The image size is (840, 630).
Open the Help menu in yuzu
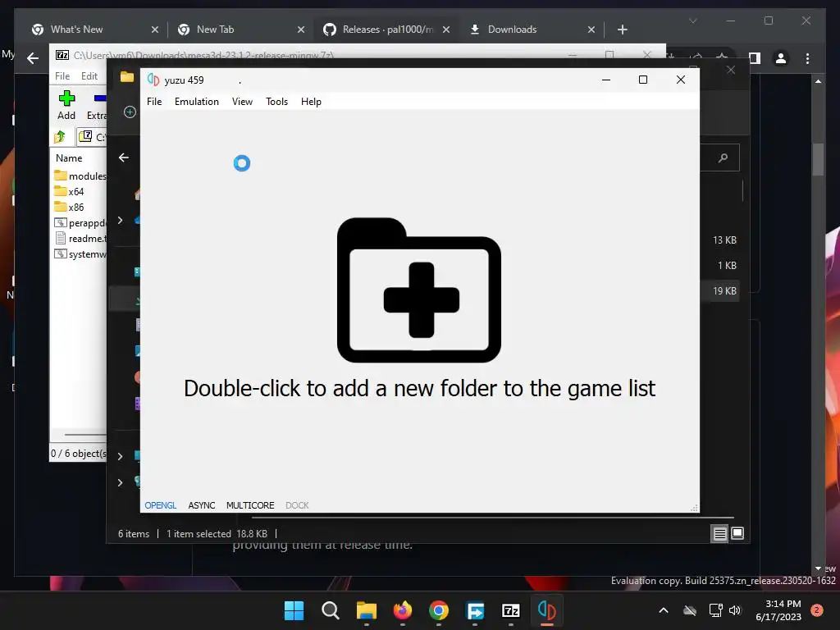pos(311,101)
